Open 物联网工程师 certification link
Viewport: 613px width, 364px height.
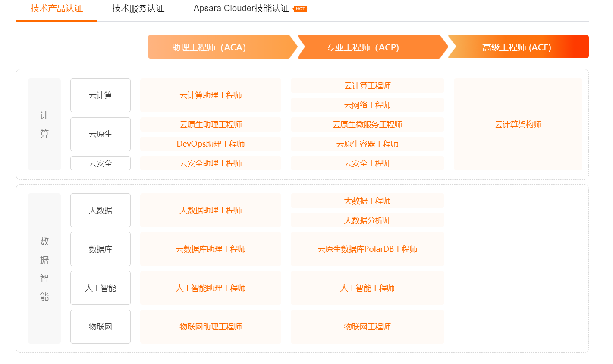(368, 327)
